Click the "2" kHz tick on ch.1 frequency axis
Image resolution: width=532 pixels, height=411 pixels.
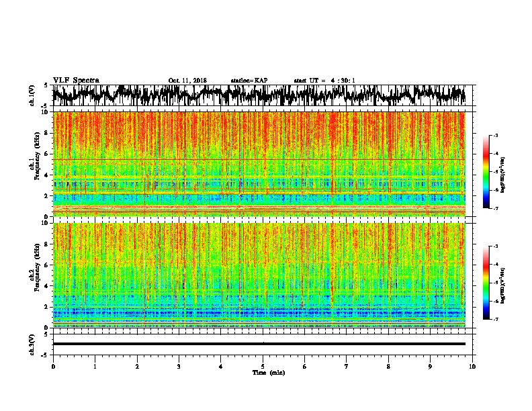tap(48, 196)
